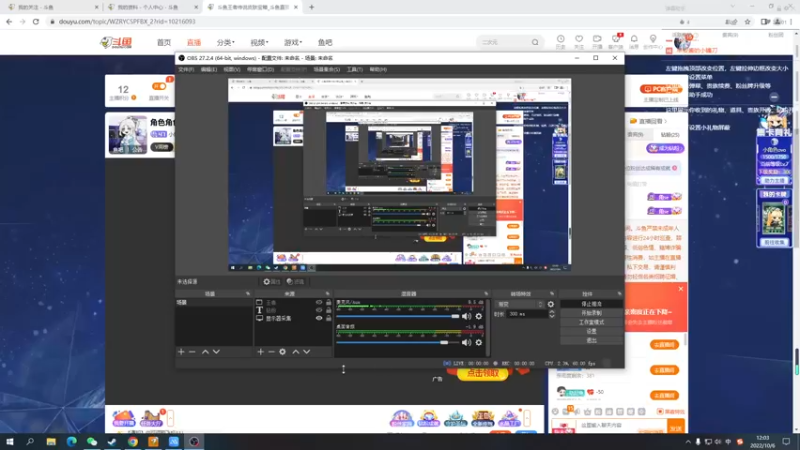The height and width of the screenshot is (450, 800).
Task: Click Douyu chat message input field
Action: click(x=622, y=426)
